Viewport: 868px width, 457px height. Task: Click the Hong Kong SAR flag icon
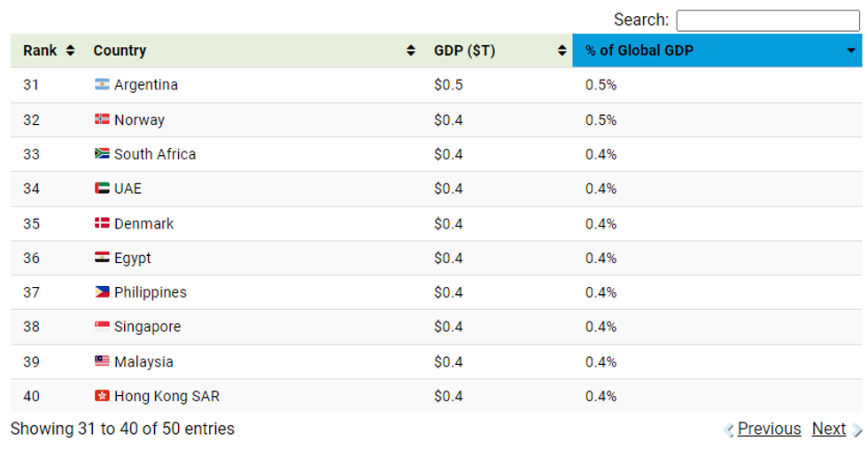[x=102, y=396]
